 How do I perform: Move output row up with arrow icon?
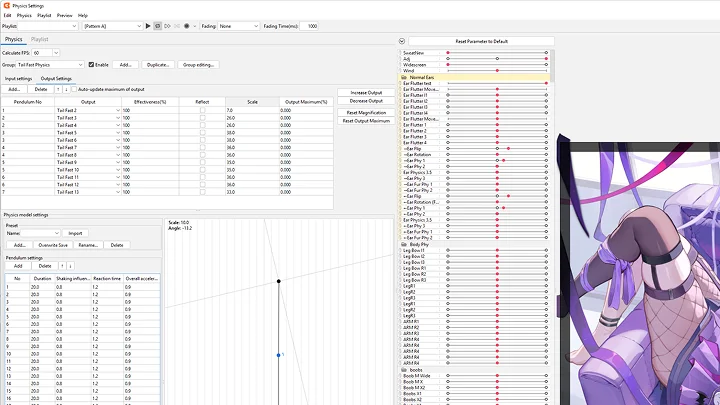tap(58, 89)
